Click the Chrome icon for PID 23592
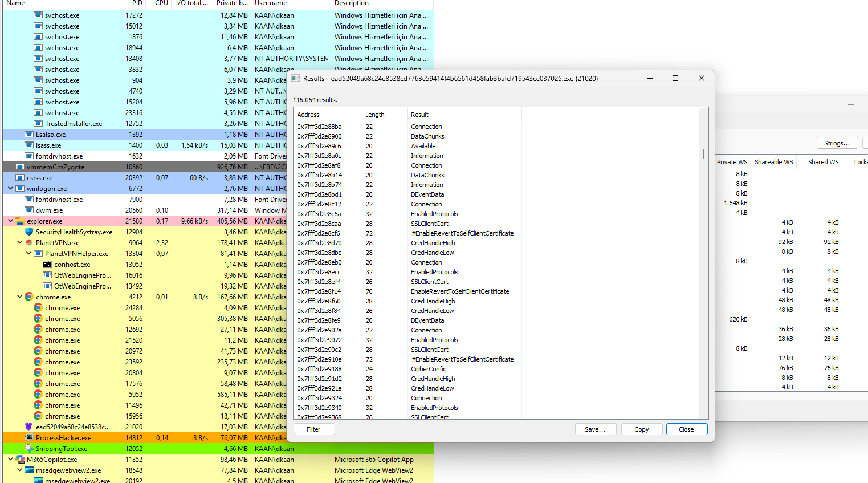 coord(38,362)
